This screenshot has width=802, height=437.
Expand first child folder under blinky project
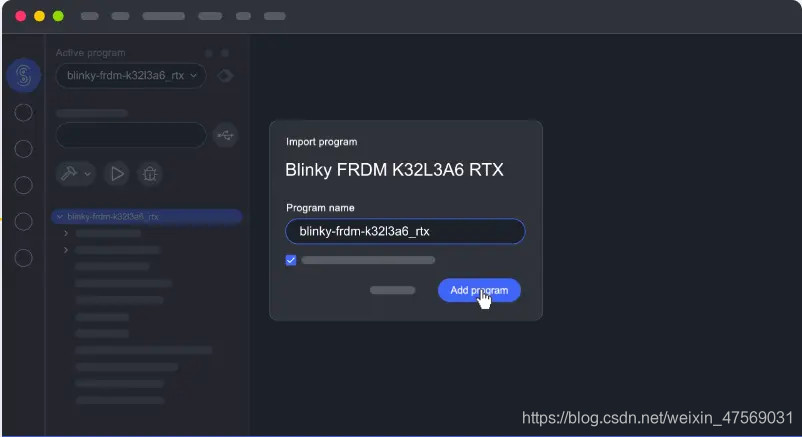(66, 233)
